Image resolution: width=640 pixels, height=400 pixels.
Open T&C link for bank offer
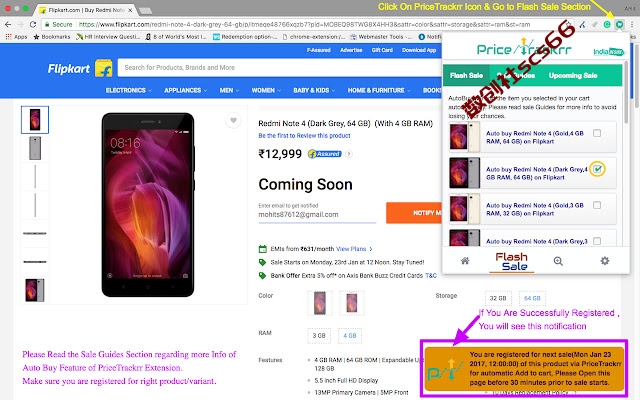click(431, 276)
